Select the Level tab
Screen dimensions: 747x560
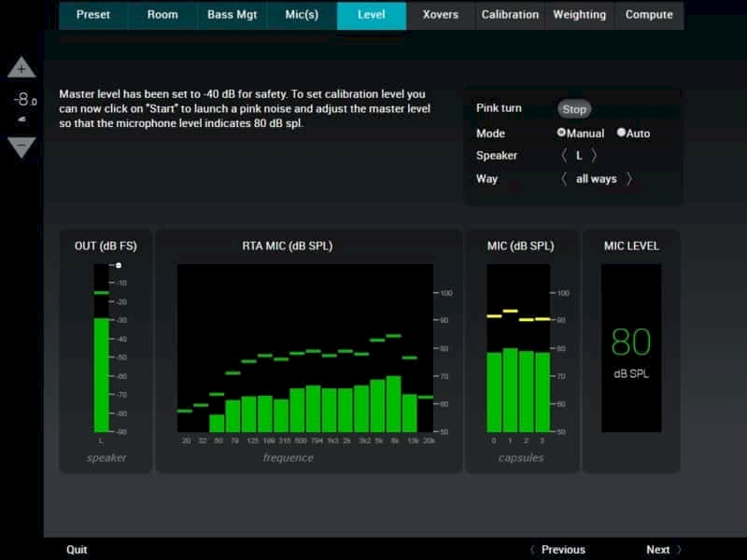(372, 15)
